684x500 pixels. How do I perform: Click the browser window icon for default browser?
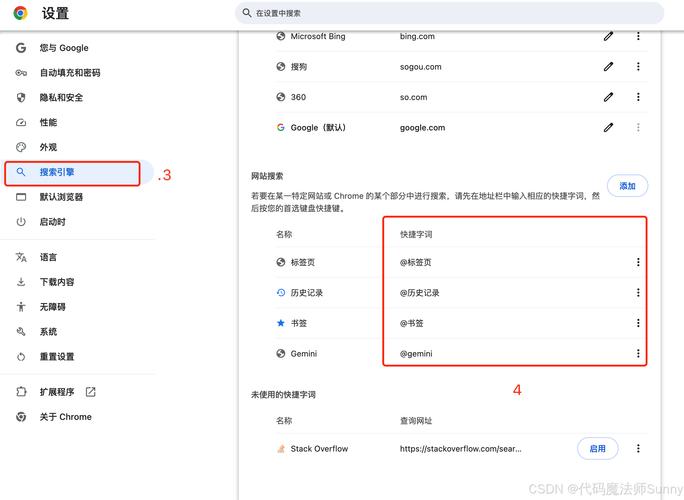(21, 197)
